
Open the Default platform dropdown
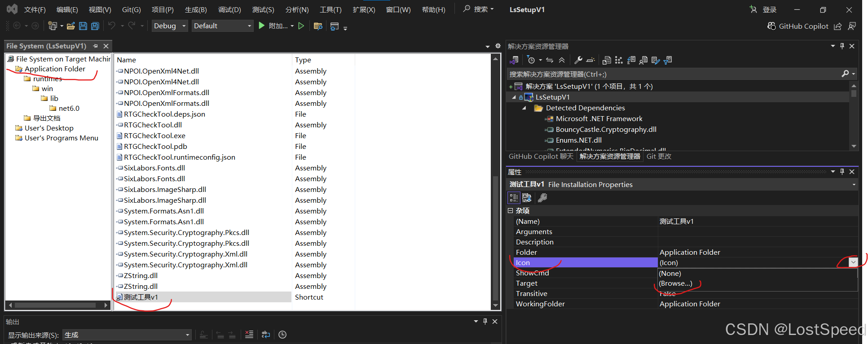250,26
